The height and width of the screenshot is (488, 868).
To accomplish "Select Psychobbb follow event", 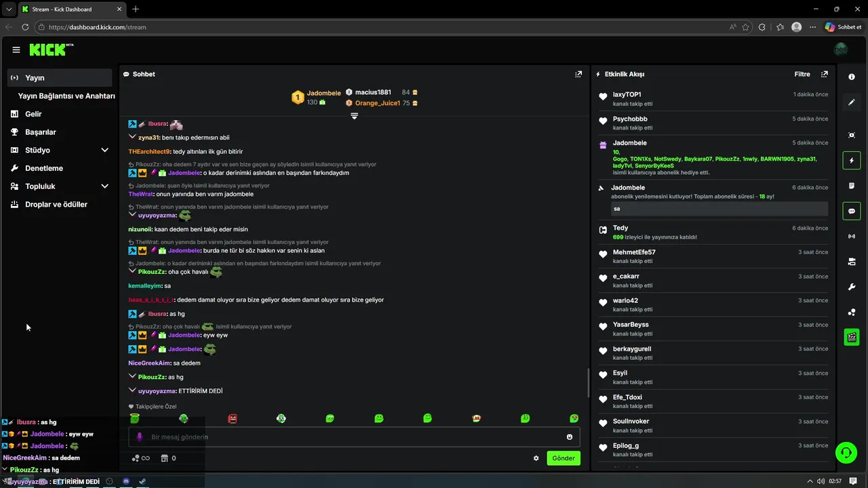I will pos(714,123).
